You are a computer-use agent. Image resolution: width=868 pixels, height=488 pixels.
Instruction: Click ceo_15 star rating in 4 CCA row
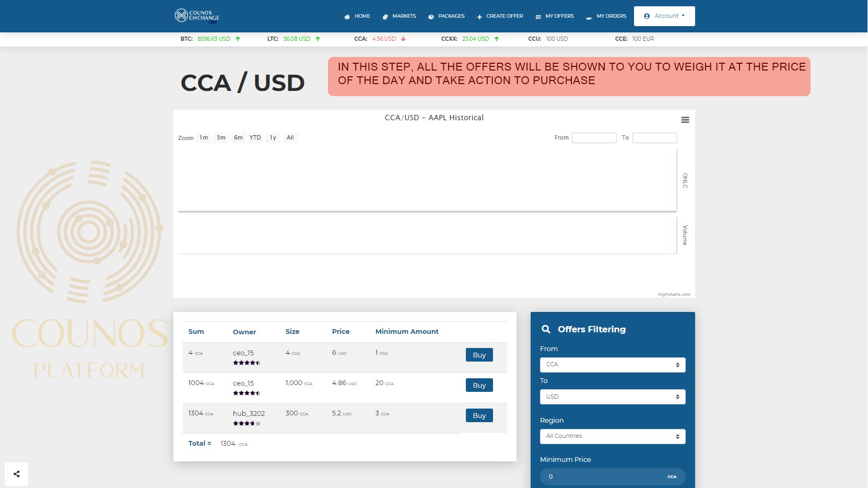coord(247,363)
